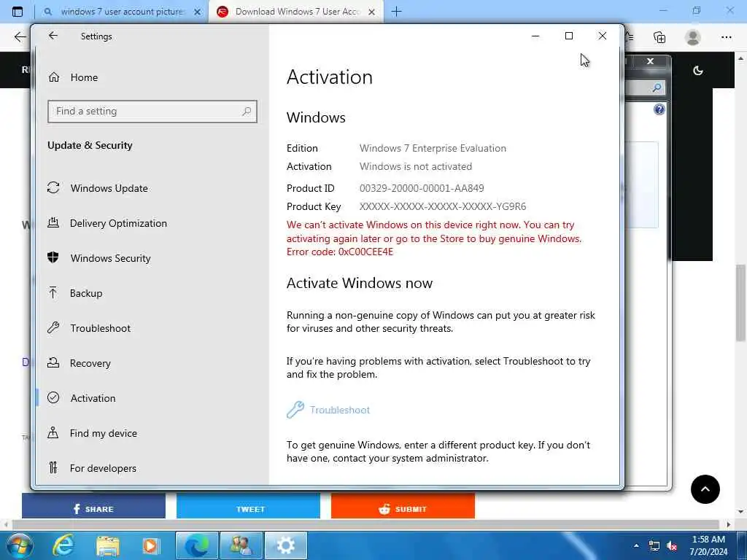
Task: Open Internet Explorer from the taskbar
Action: pyautogui.click(x=63, y=545)
